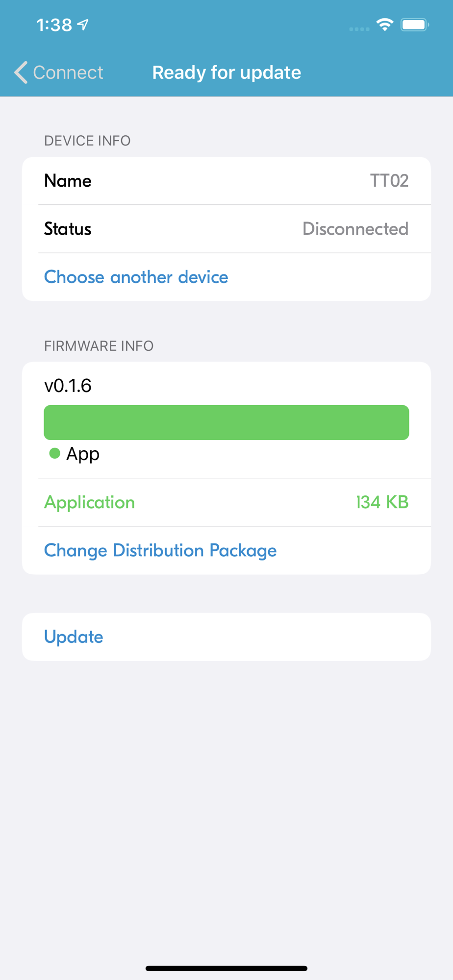The height and width of the screenshot is (980, 453).
Task: Tap the v0.1.6 firmware version label
Action: click(x=68, y=386)
